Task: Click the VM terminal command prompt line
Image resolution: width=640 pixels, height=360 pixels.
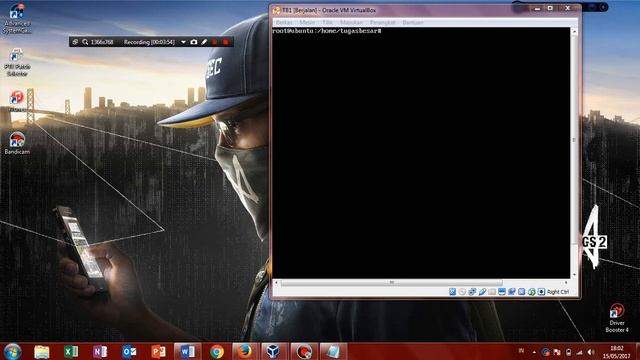Action: coord(327,31)
